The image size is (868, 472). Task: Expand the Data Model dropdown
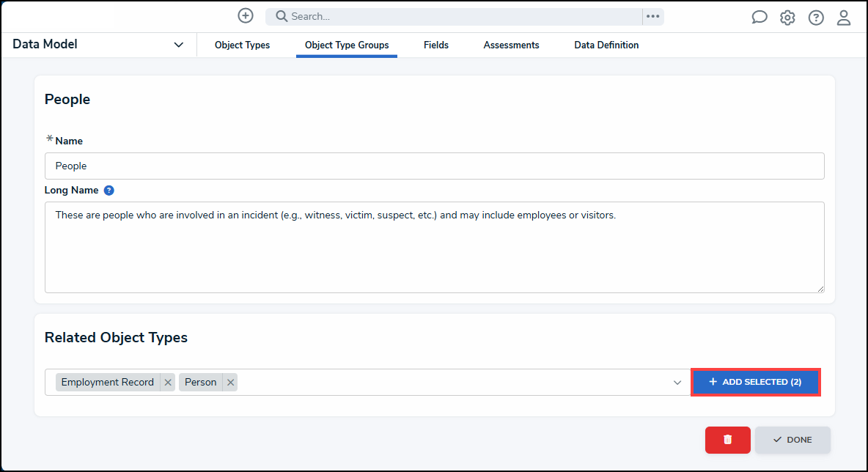(178, 45)
